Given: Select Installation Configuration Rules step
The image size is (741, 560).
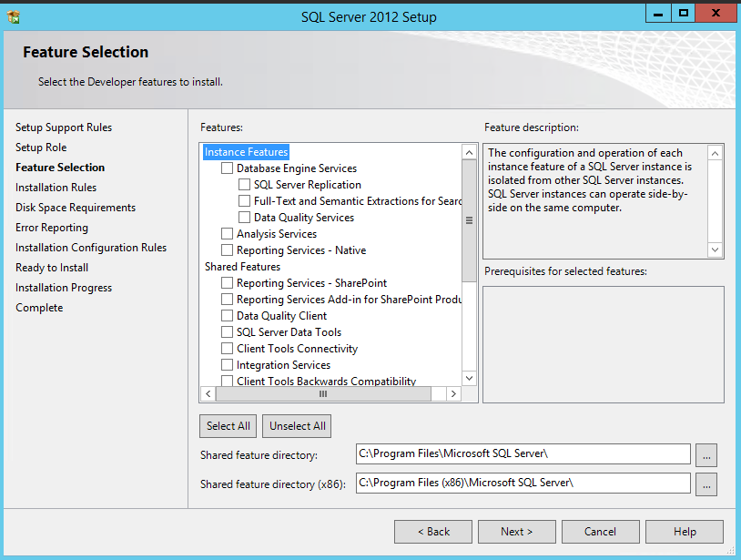Looking at the screenshot, I should click(x=91, y=248).
